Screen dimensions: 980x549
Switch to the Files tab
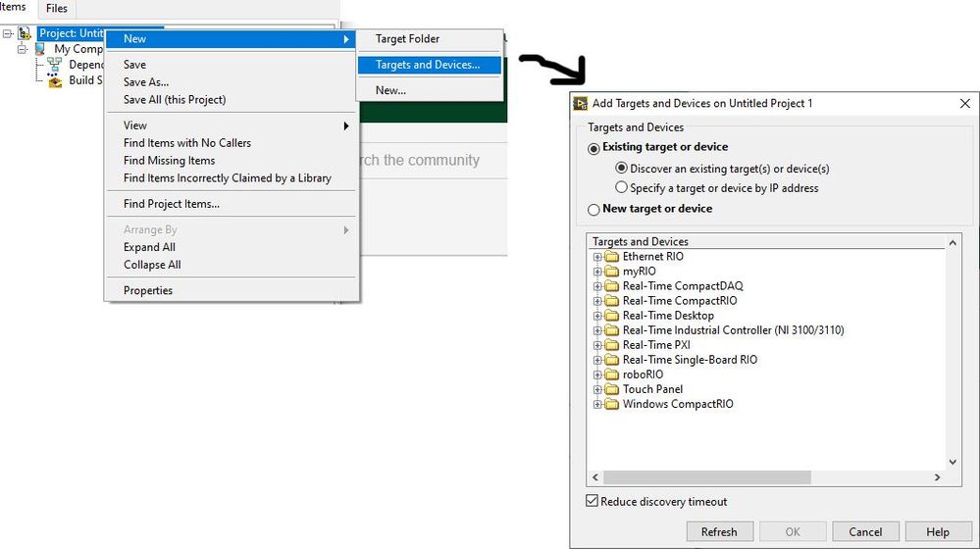coord(56,9)
